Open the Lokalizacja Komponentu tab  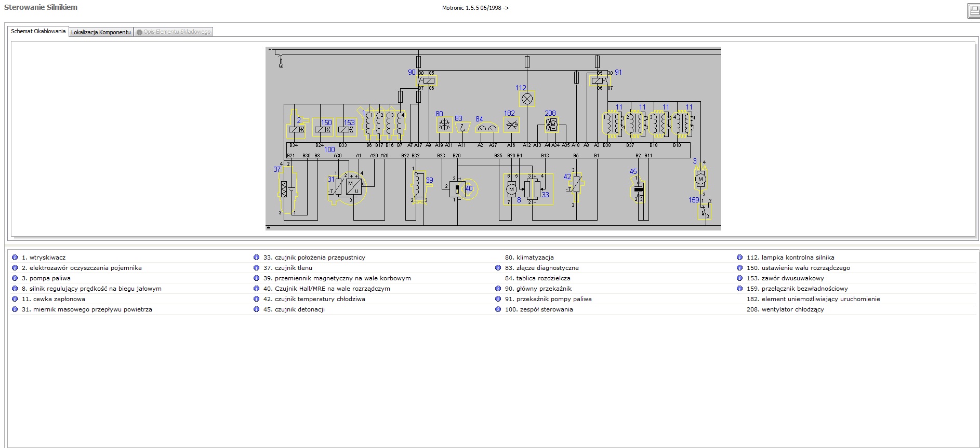pos(101,32)
